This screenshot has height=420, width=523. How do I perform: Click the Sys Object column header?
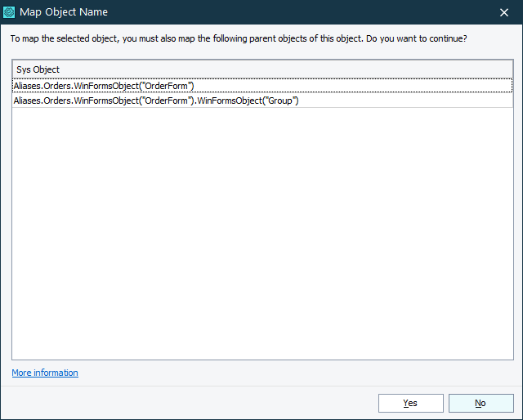coord(38,69)
